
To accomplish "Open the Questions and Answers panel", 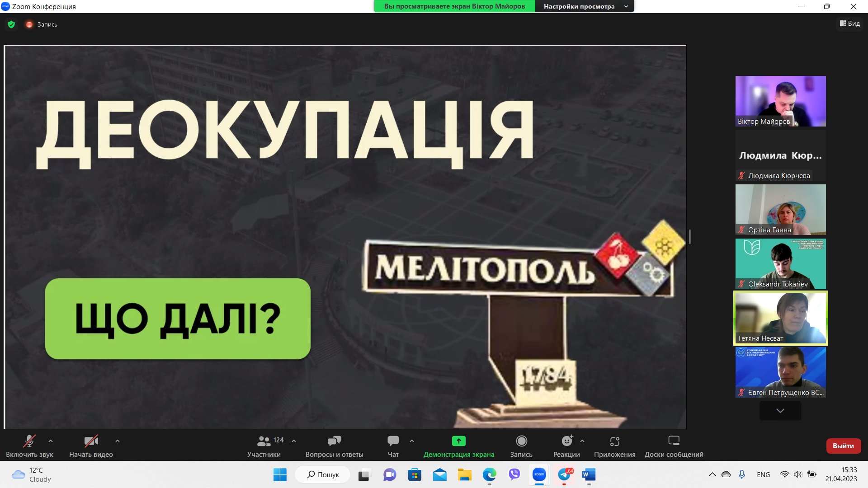I will click(334, 441).
